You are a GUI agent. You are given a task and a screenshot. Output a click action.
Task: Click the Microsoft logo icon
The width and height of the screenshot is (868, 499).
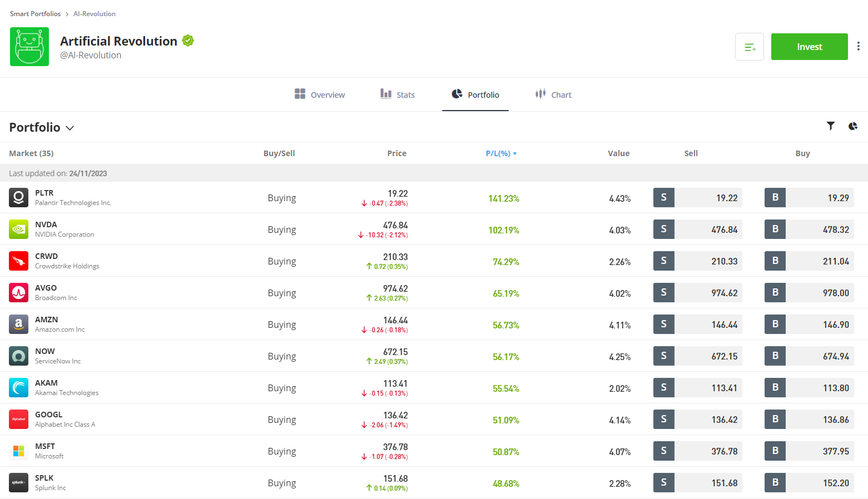[18, 451]
